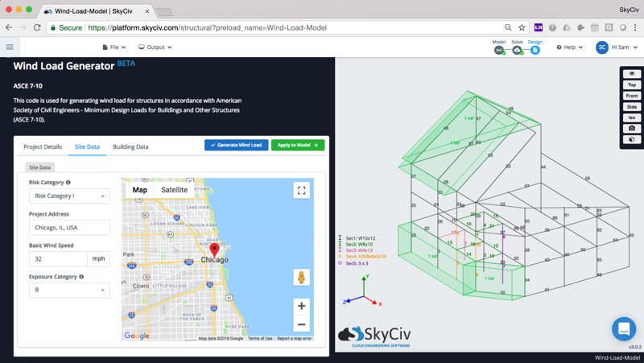The image size is (644, 363).
Task: Select the Site Data sub-tab
Action: [x=39, y=167]
